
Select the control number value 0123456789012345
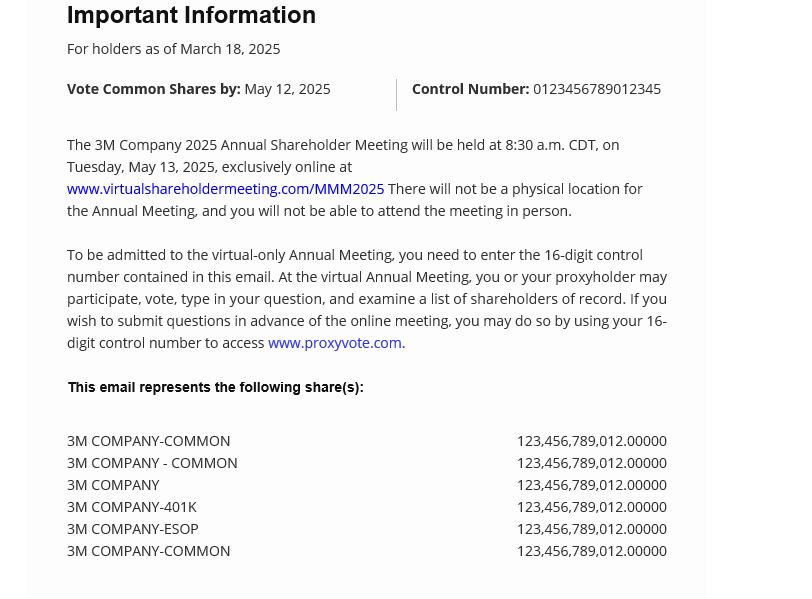click(596, 89)
